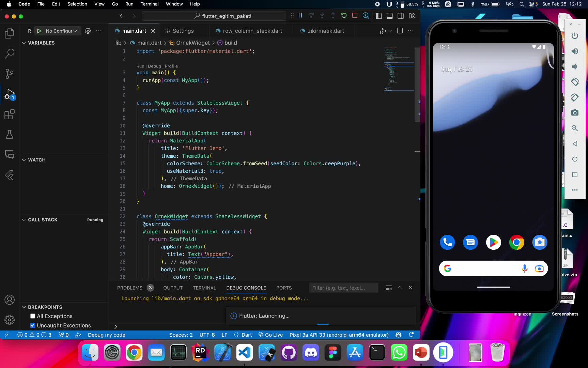
Task: Power off the emulator with power icon
Action: click(575, 36)
